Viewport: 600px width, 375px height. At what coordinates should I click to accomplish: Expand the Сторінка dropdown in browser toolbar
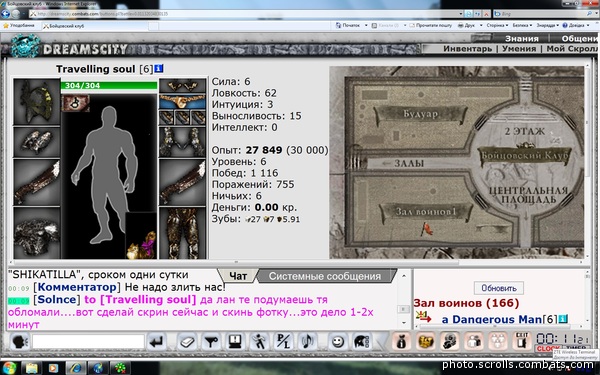tap(497, 25)
